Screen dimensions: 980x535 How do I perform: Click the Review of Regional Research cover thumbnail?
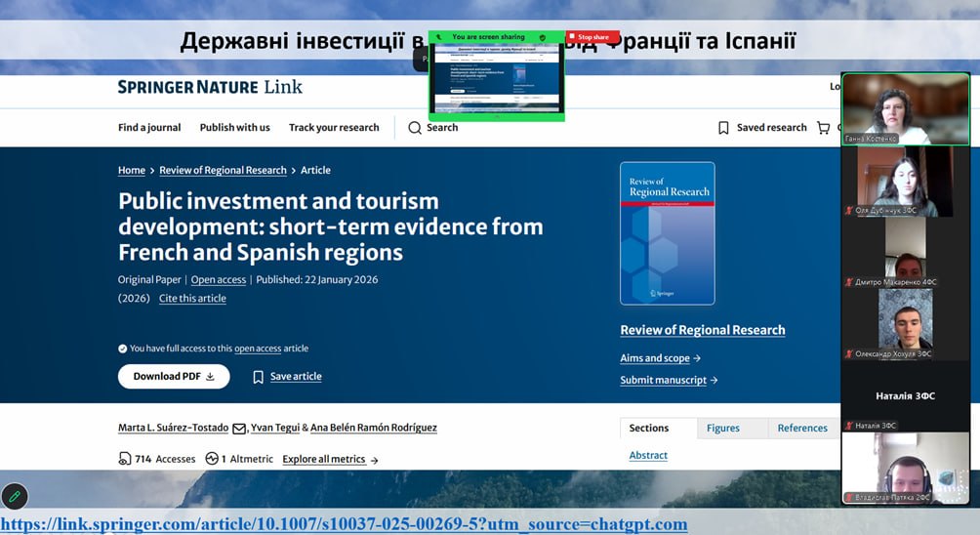[x=667, y=233]
